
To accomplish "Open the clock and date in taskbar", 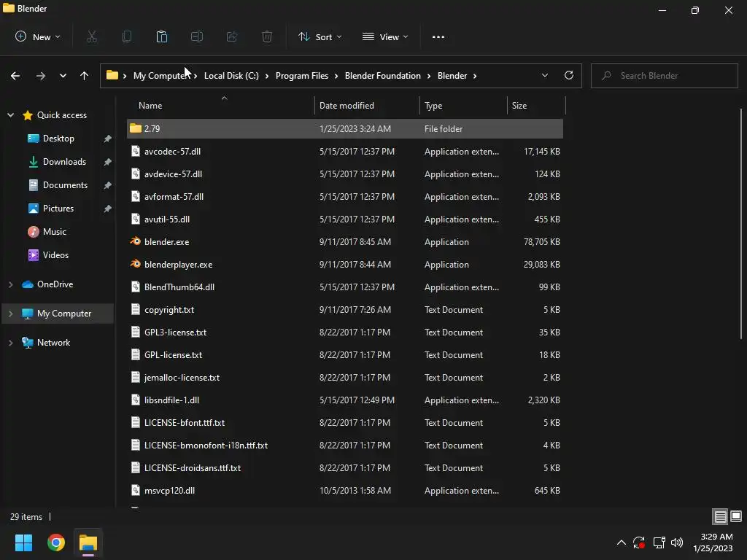I will click(713, 542).
